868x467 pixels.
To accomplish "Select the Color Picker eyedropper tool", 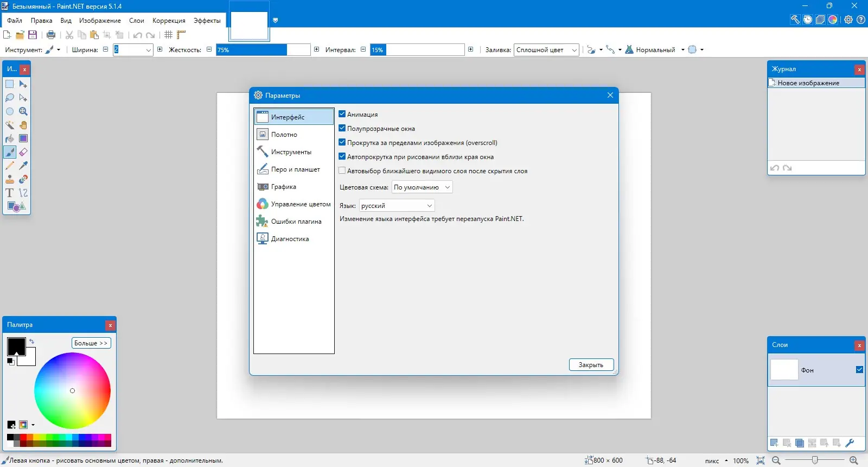I will (23, 166).
